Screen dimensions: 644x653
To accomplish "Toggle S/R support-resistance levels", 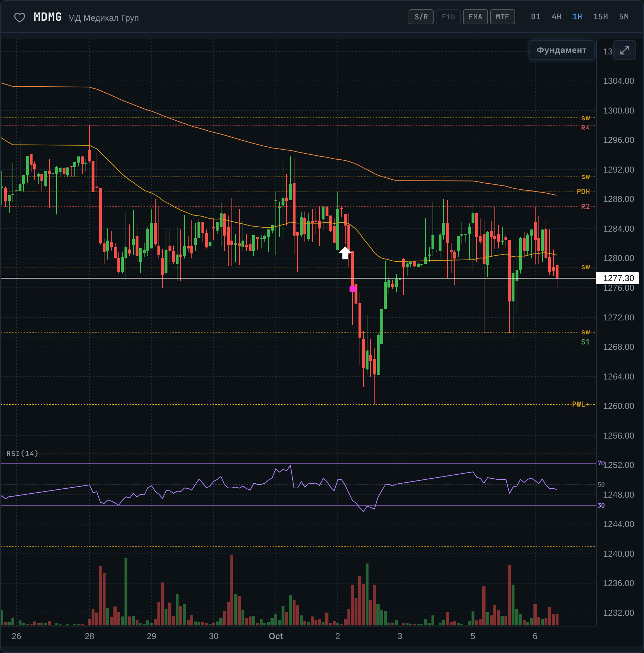I will coord(421,17).
